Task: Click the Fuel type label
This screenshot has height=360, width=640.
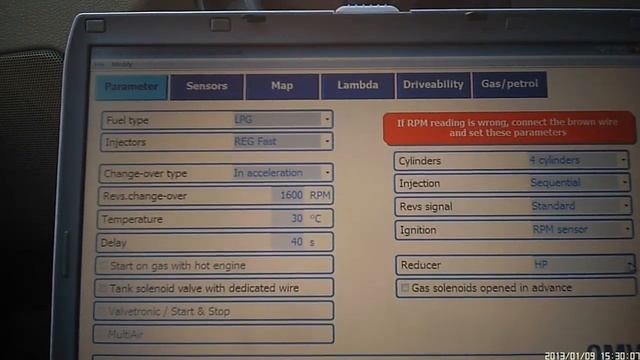Action: (127, 121)
